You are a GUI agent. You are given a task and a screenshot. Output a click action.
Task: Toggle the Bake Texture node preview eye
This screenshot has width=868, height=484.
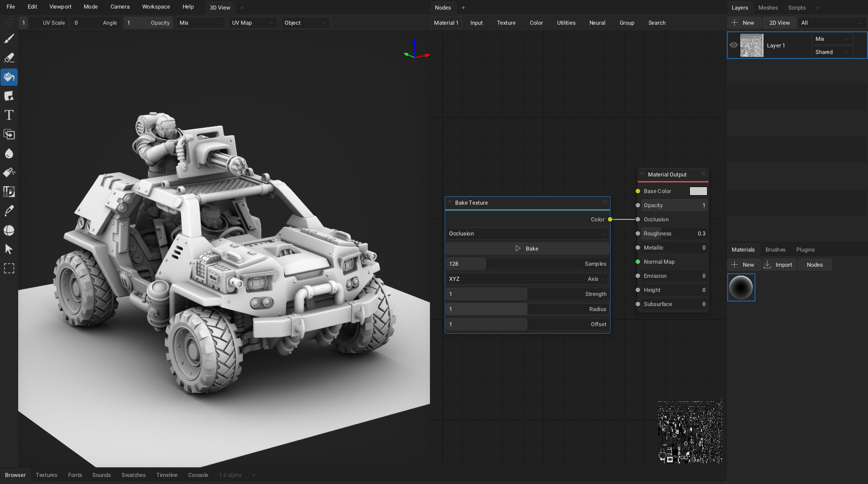(605, 202)
